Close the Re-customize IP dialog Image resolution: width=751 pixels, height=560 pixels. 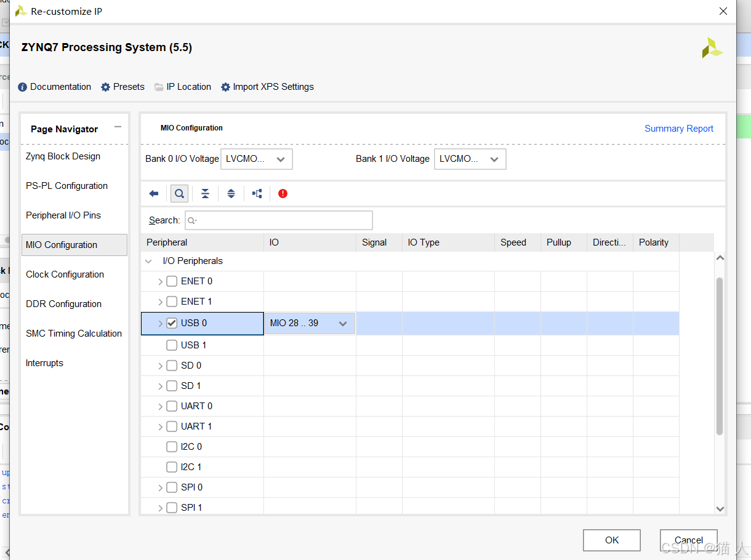point(723,11)
